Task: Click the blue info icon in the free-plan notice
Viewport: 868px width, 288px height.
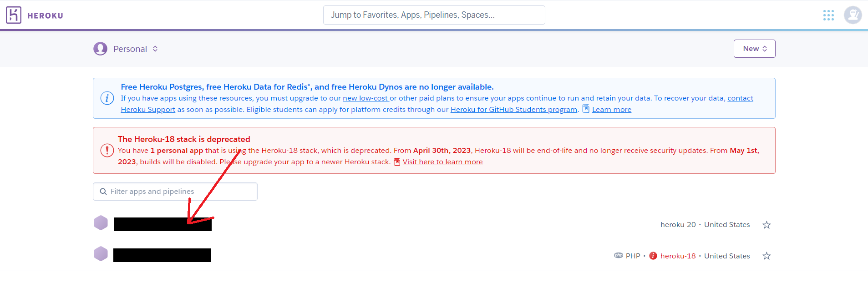Action: point(107,98)
